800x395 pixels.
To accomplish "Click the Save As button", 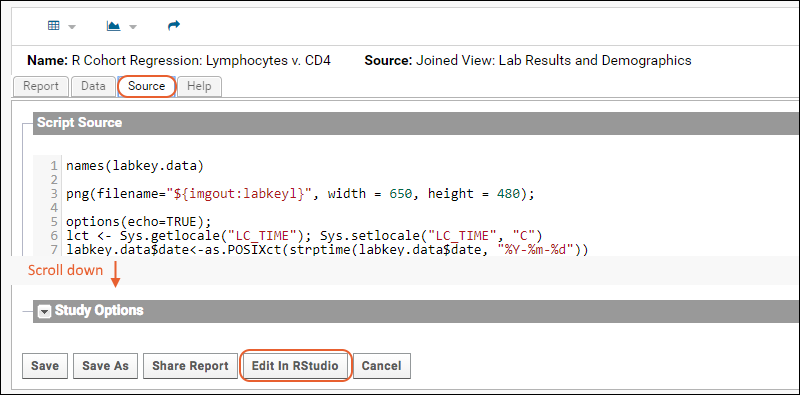I will click(x=106, y=365).
